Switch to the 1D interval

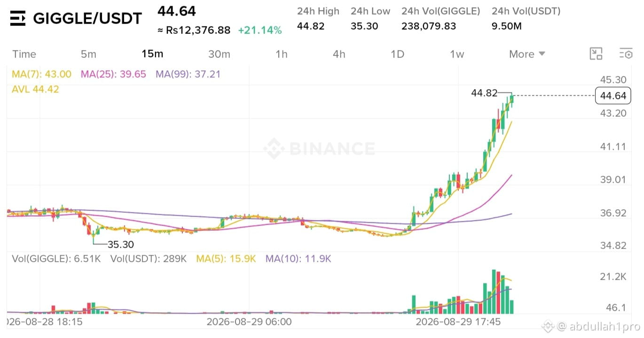(397, 54)
